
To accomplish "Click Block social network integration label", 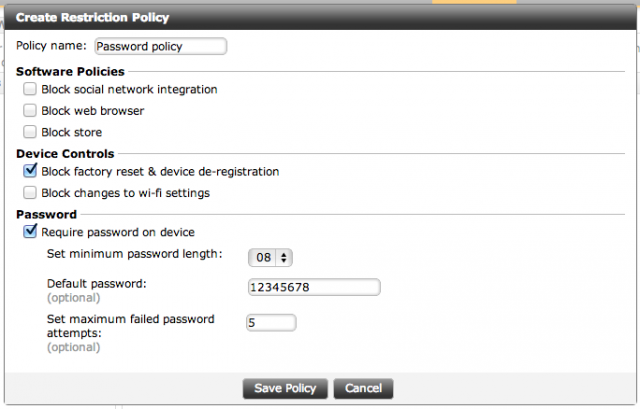I will pyautogui.click(x=129, y=89).
